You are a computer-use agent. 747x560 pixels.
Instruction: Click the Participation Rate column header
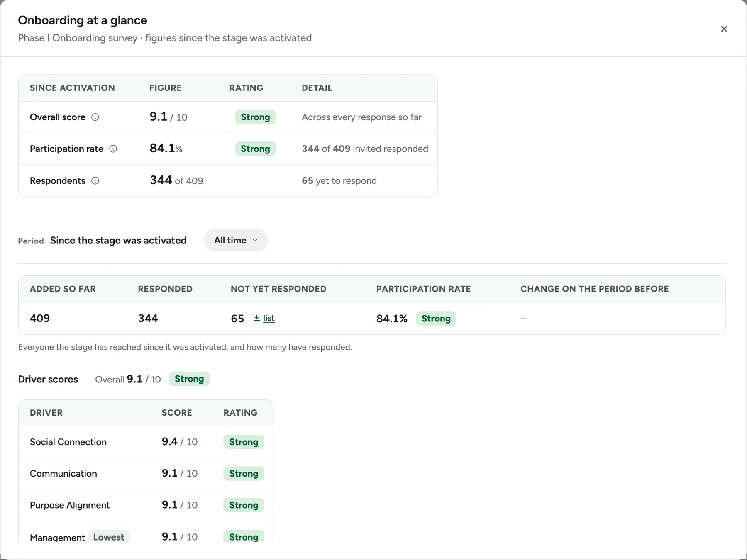tap(423, 289)
